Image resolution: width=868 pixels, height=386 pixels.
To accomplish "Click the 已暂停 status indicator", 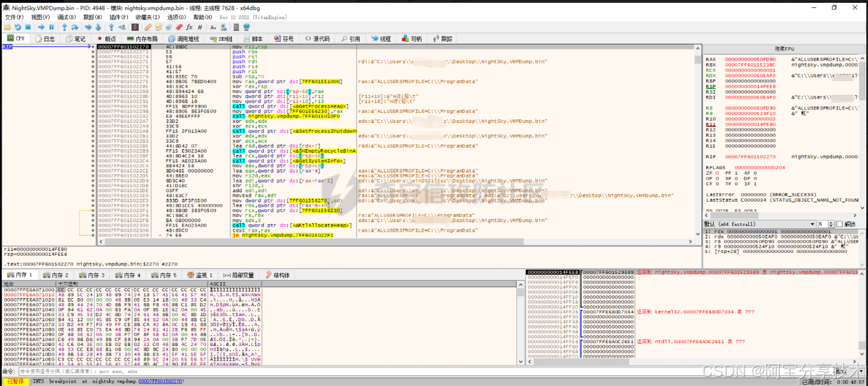I will click(x=15, y=381).
